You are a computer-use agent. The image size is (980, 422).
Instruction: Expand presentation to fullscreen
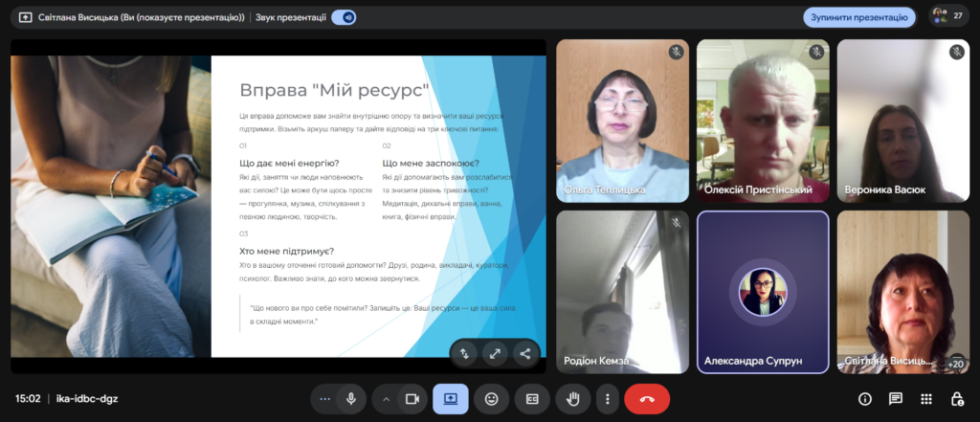495,353
